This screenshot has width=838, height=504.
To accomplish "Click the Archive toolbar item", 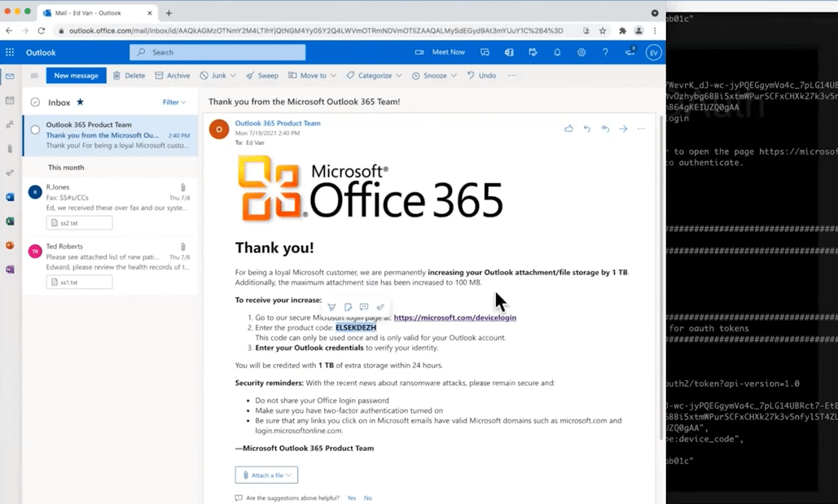I will [x=172, y=76].
